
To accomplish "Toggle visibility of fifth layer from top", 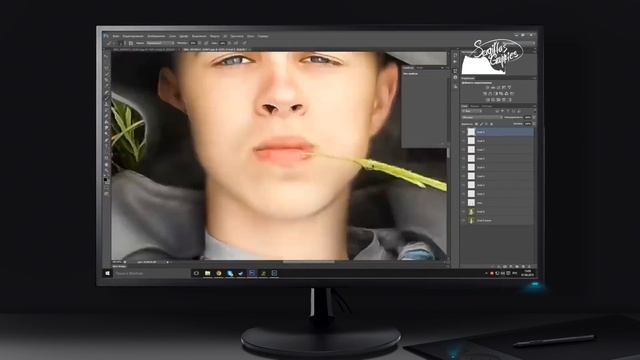I will click(x=464, y=167).
